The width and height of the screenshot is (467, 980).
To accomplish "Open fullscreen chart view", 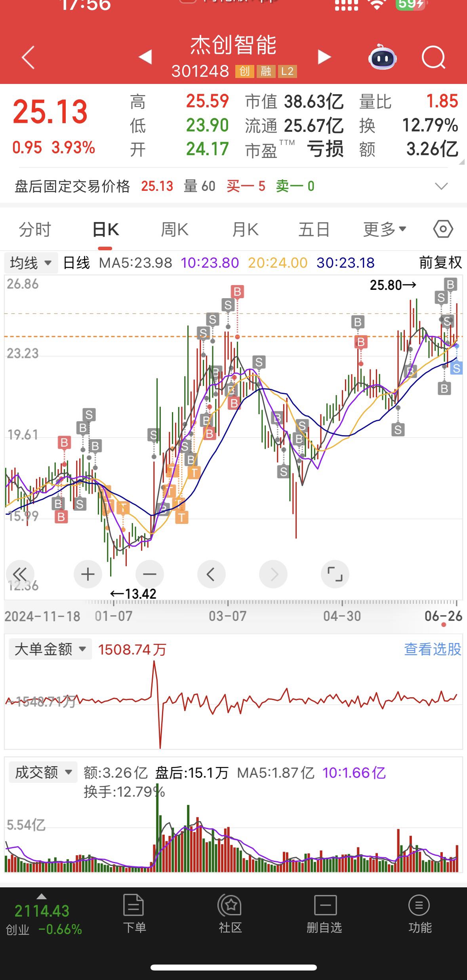I will tap(335, 574).
